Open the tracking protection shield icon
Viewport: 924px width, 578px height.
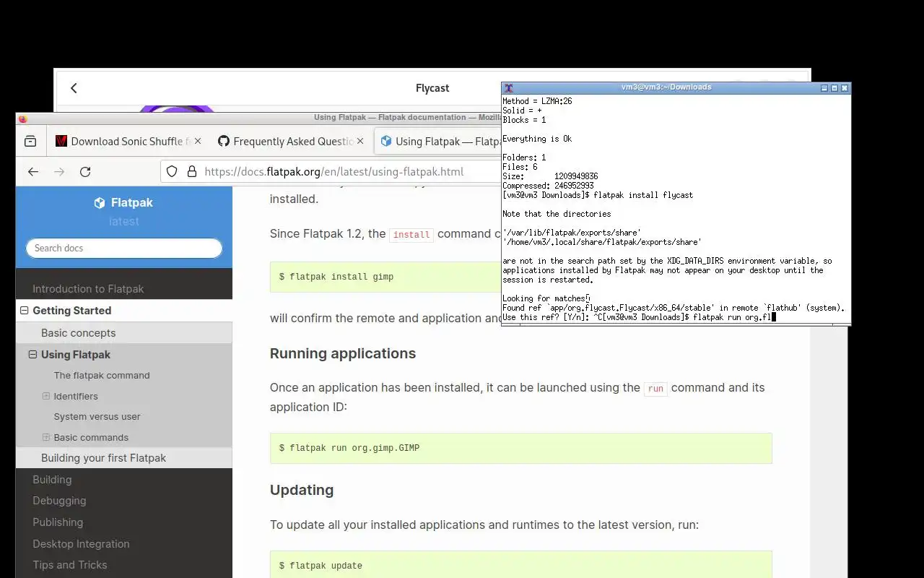[x=172, y=172]
